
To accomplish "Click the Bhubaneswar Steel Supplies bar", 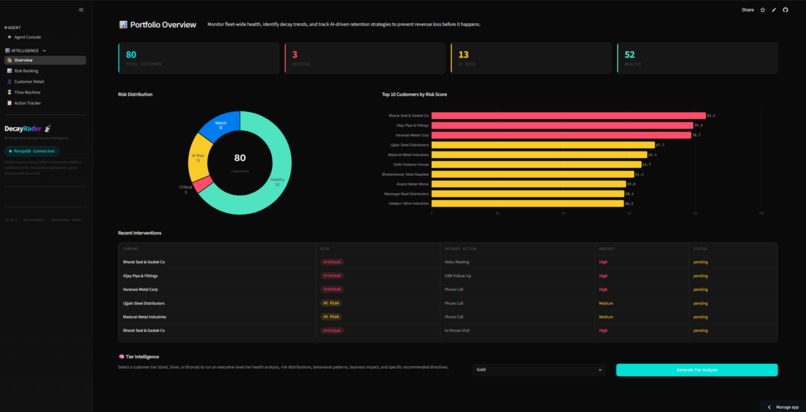I will tap(533, 174).
